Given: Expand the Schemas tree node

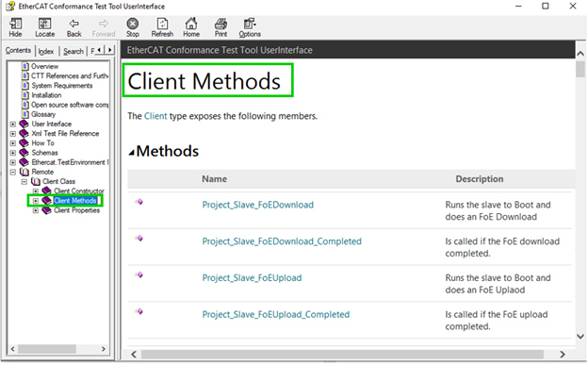Looking at the screenshot, I should [13, 153].
